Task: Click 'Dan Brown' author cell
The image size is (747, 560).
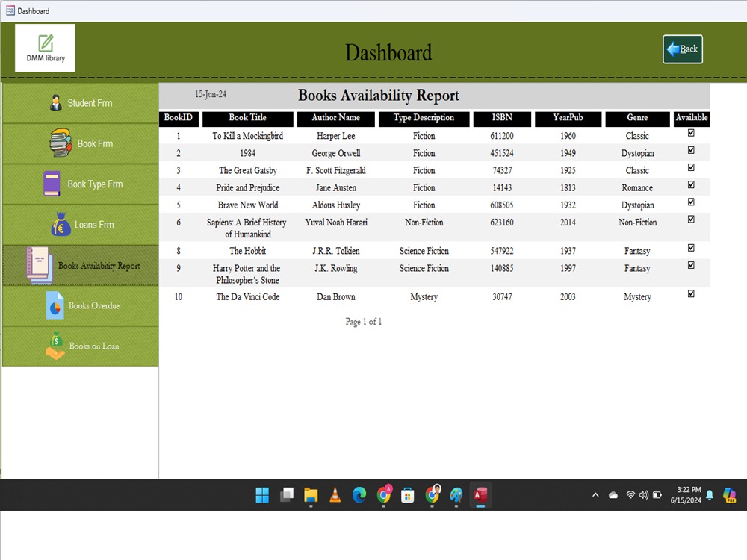Action: point(336,296)
